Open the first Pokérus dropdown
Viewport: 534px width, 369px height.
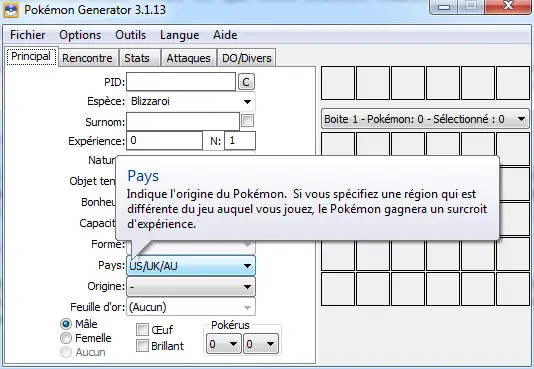tap(223, 344)
